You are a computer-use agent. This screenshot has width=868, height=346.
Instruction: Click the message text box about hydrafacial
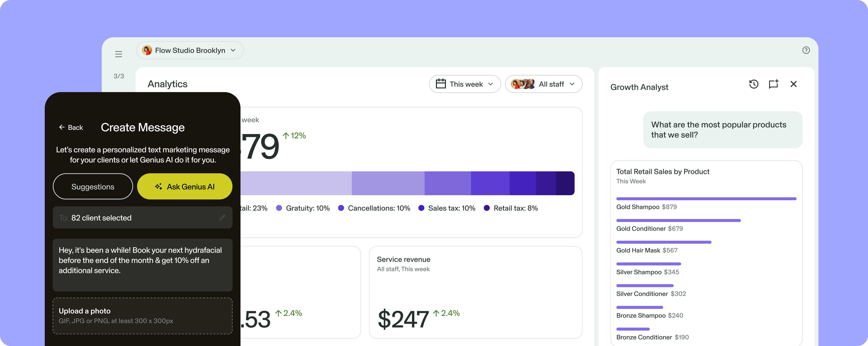coord(142,265)
